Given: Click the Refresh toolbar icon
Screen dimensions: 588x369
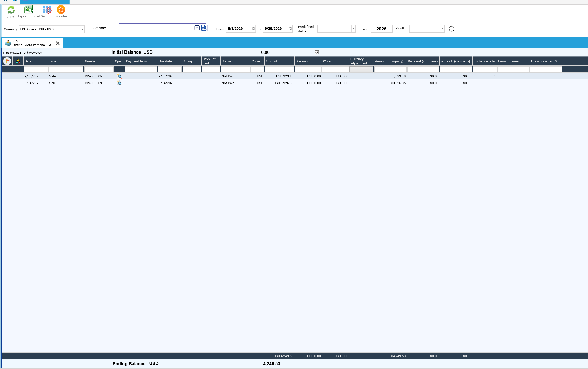Looking at the screenshot, I should click(11, 12).
